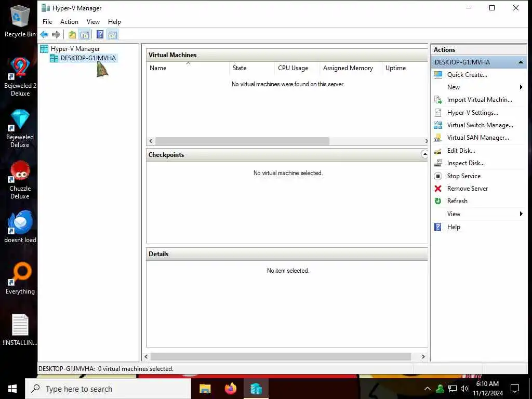
Task: Open the Action menu
Action: tap(69, 22)
